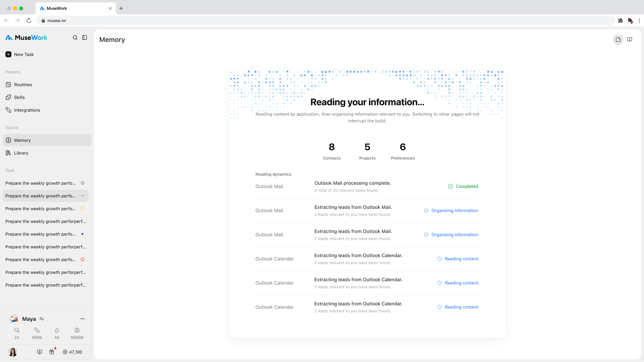Click the last Outlook Calendar Reading content status

[458, 307]
